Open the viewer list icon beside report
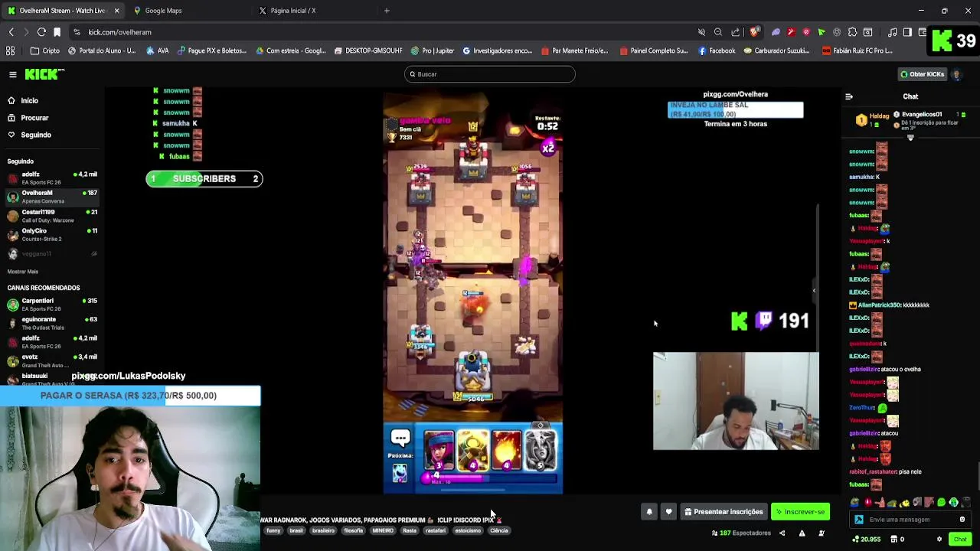The height and width of the screenshot is (551, 980). pyautogui.click(x=822, y=533)
